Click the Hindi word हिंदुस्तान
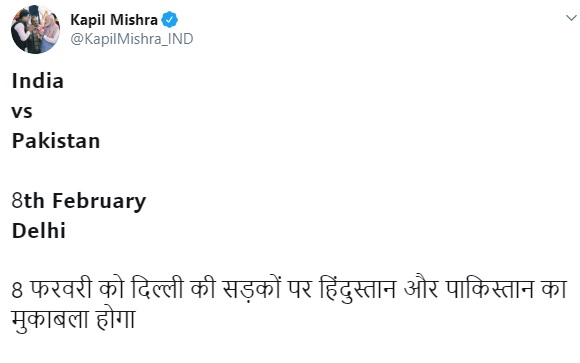The width and height of the screenshot is (580, 363). click(x=358, y=289)
